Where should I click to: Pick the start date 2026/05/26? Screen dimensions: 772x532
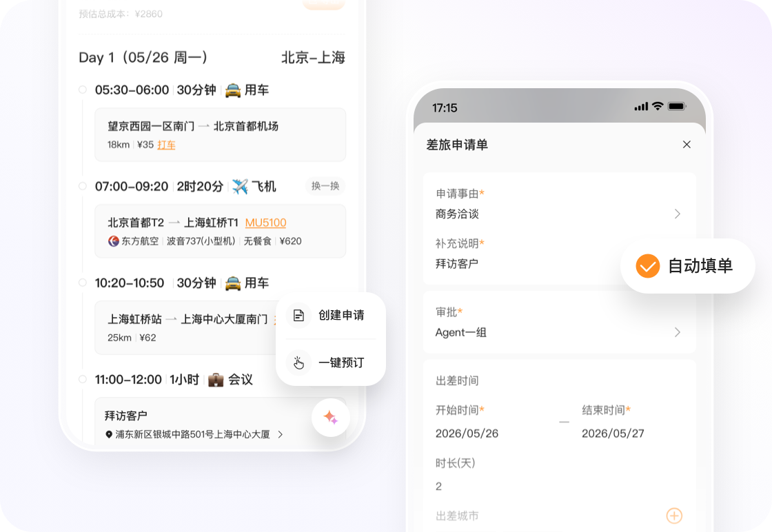467,433
